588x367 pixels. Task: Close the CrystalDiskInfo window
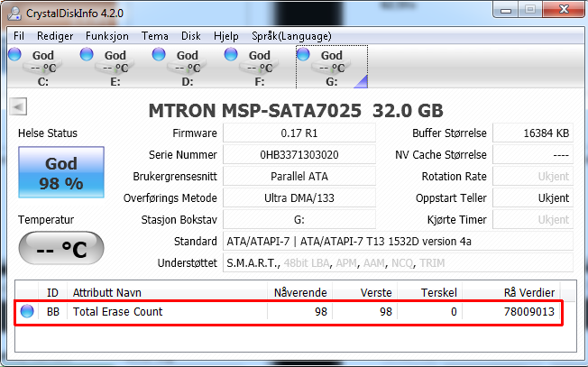click(564, 10)
